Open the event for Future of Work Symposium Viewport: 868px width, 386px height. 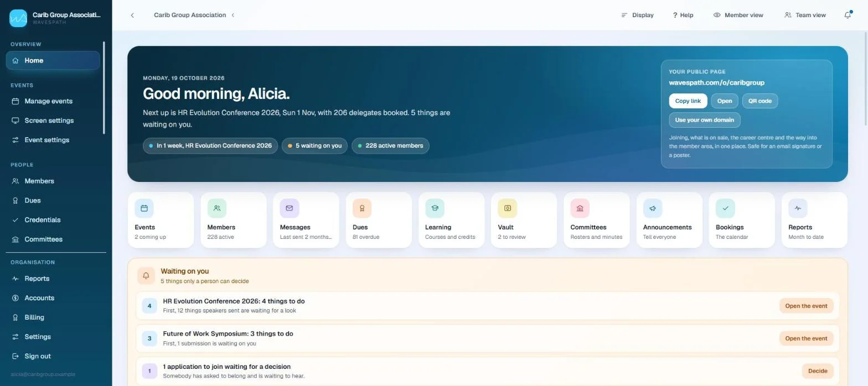click(806, 338)
